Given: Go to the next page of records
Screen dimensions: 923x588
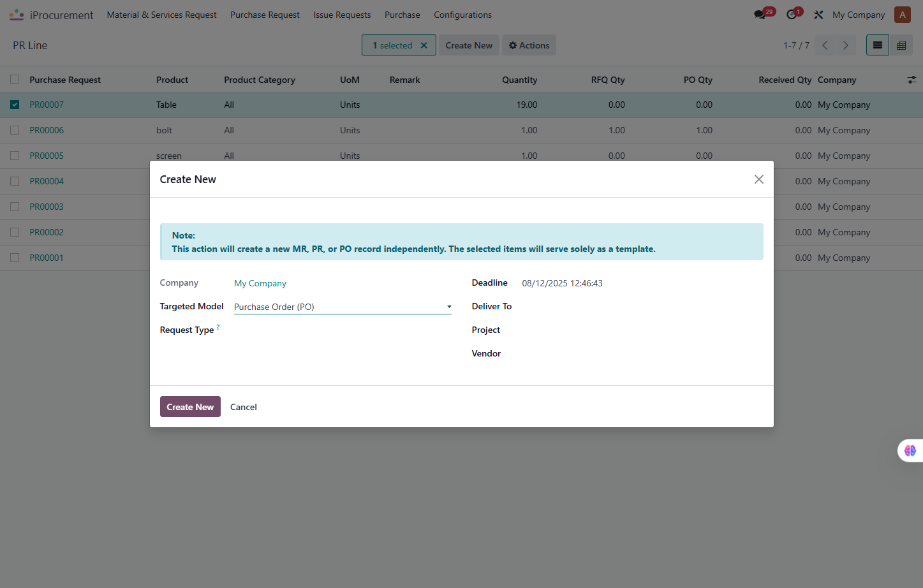Looking at the screenshot, I should (846, 45).
